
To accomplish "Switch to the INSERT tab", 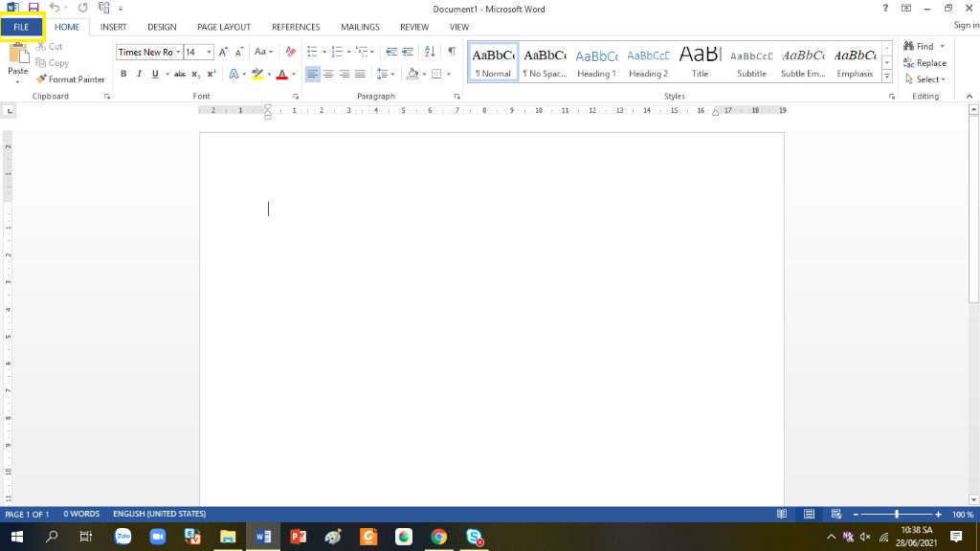I will point(113,27).
